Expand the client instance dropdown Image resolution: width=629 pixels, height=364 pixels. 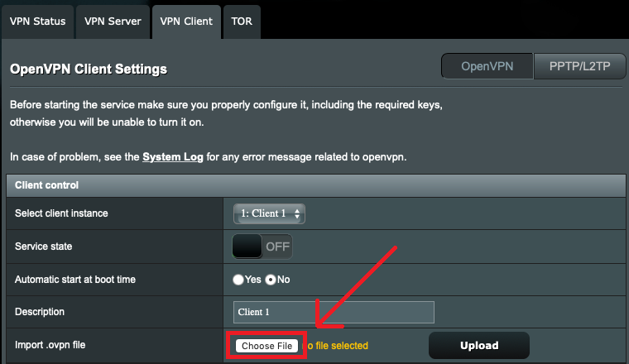tap(270, 213)
